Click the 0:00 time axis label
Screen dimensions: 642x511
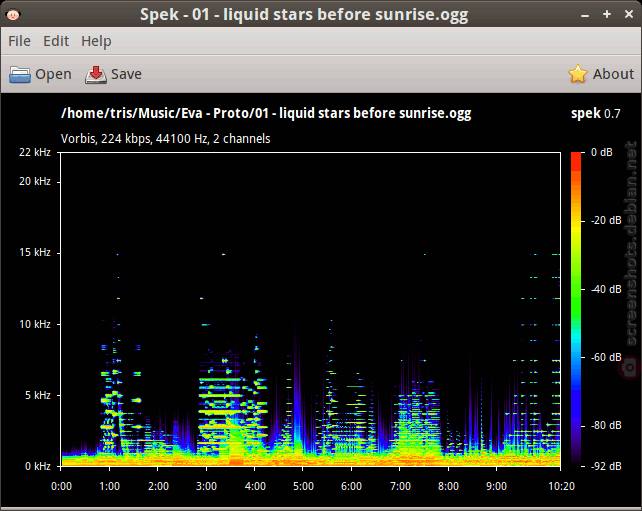(61, 486)
